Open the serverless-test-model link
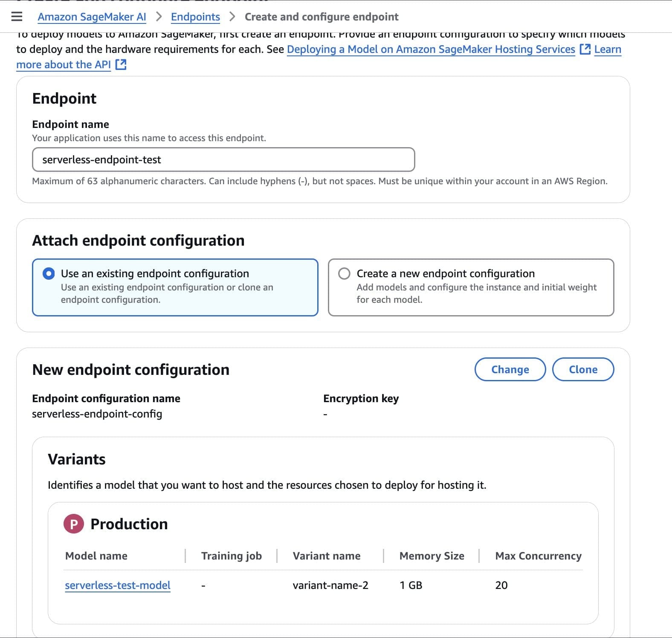This screenshot has height=638, width=672. (x=118, y=585)
